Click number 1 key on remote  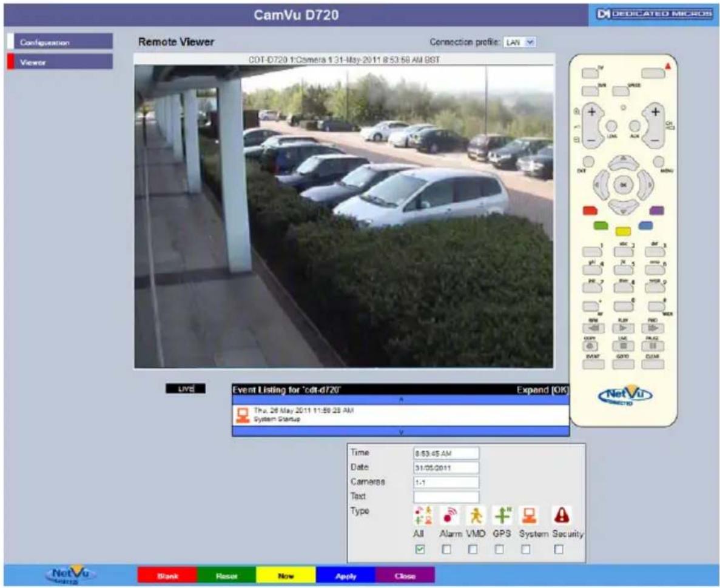[x=592, y=252]
